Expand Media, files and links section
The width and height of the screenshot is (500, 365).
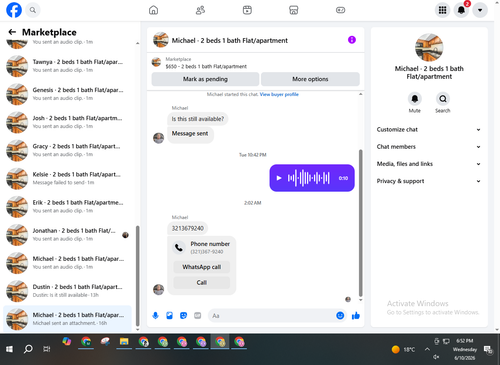(429, 164)
